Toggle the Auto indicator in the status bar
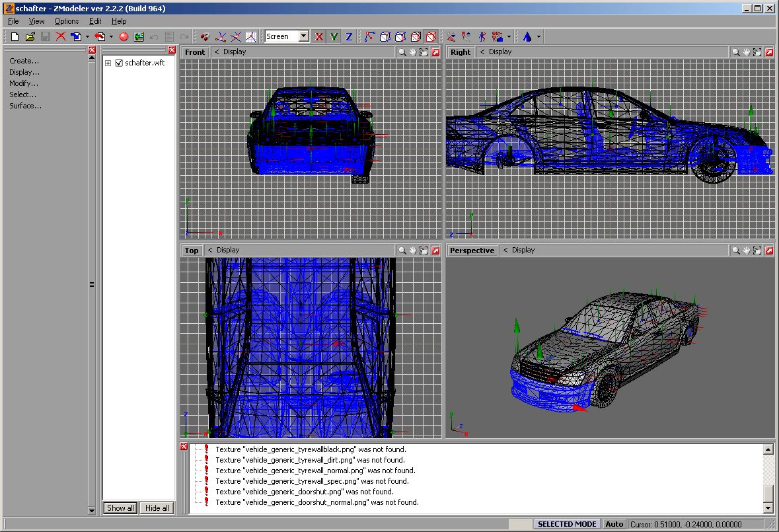This screenshot has height=532, width=779. click(x=614, y=523)
